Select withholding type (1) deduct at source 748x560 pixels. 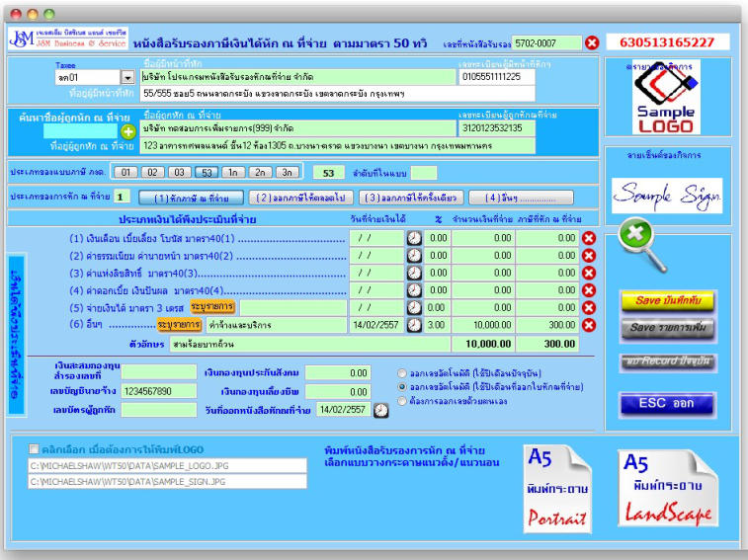click(192, 198)
